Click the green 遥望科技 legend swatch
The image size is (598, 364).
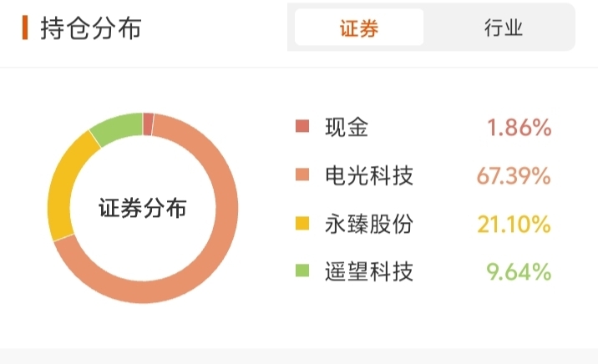(302, 272)
